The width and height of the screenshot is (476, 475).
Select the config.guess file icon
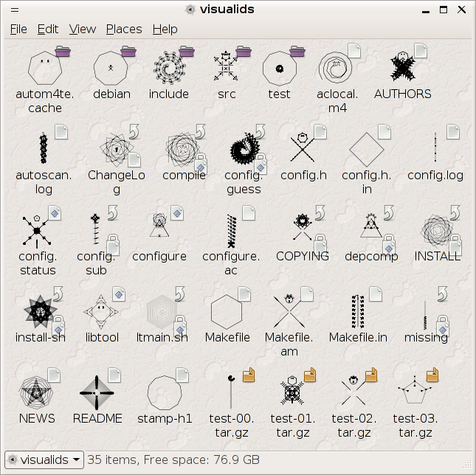pyautogui.click(x=245, y=148)
